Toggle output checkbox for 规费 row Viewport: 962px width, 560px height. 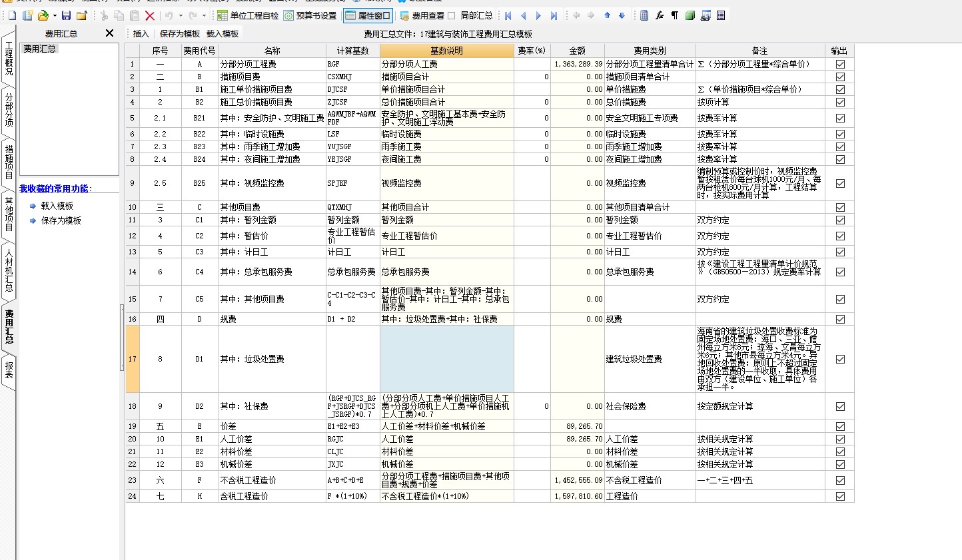pyautogui.click(x=840, y=319)
